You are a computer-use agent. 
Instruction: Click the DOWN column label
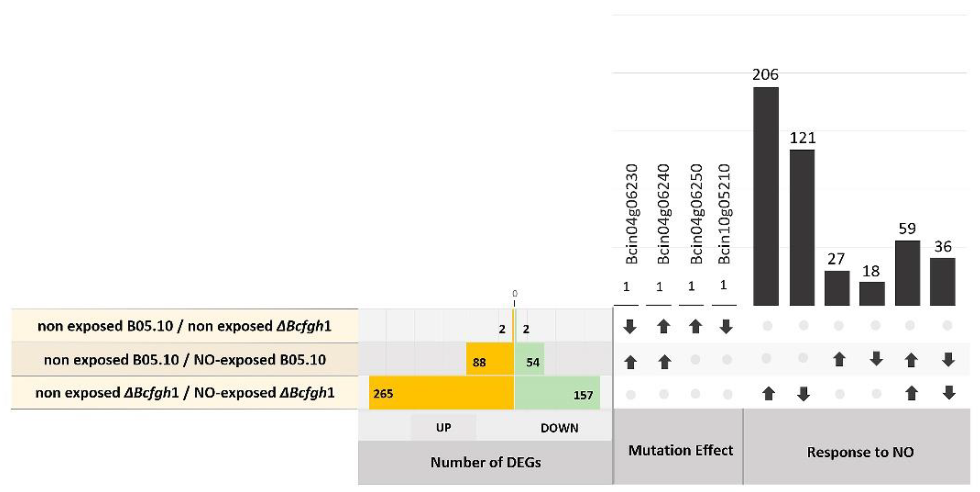pos(559,428)
